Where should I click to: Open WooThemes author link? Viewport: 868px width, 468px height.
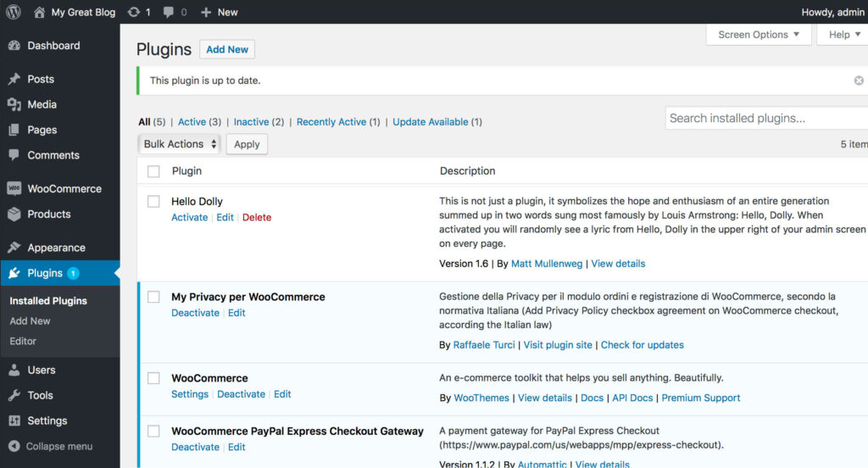[x=481, y=398]
